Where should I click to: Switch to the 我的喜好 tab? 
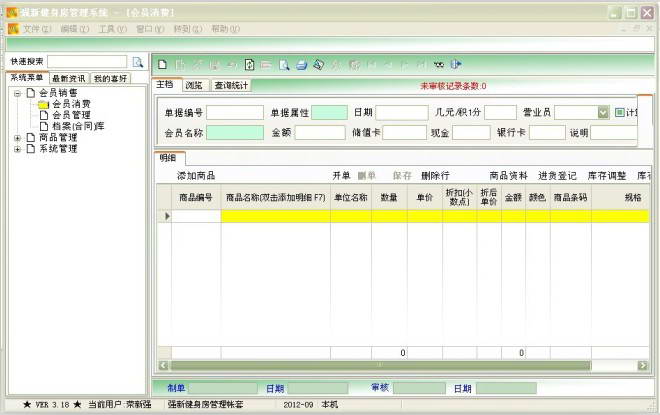tap(110, 78)
